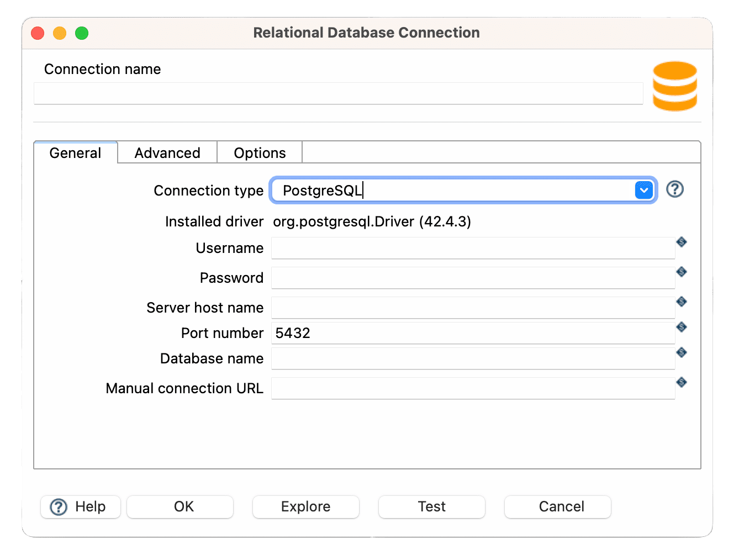The image size is (739, 560).
Task: Minimize the window with yellow button
Action: [60, 33]
